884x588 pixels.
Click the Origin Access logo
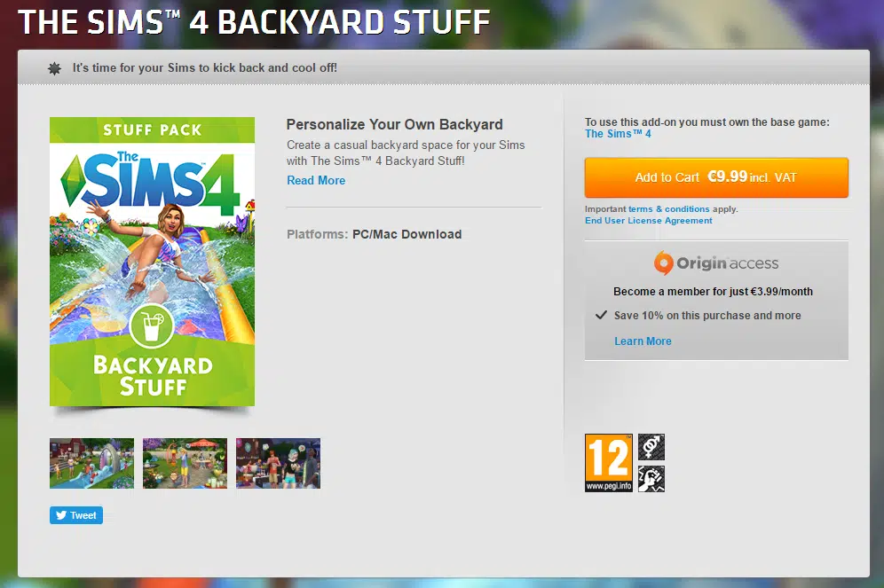[716, 263]
